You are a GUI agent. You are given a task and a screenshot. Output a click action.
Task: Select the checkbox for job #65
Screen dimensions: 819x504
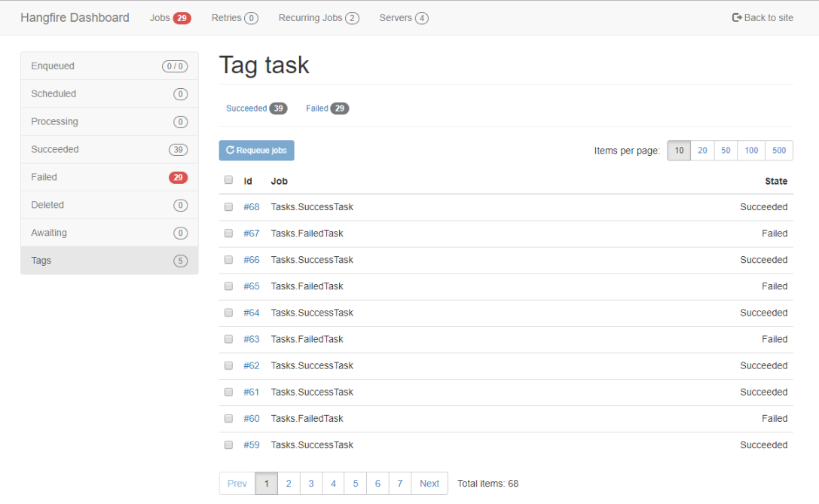[228, 286]
